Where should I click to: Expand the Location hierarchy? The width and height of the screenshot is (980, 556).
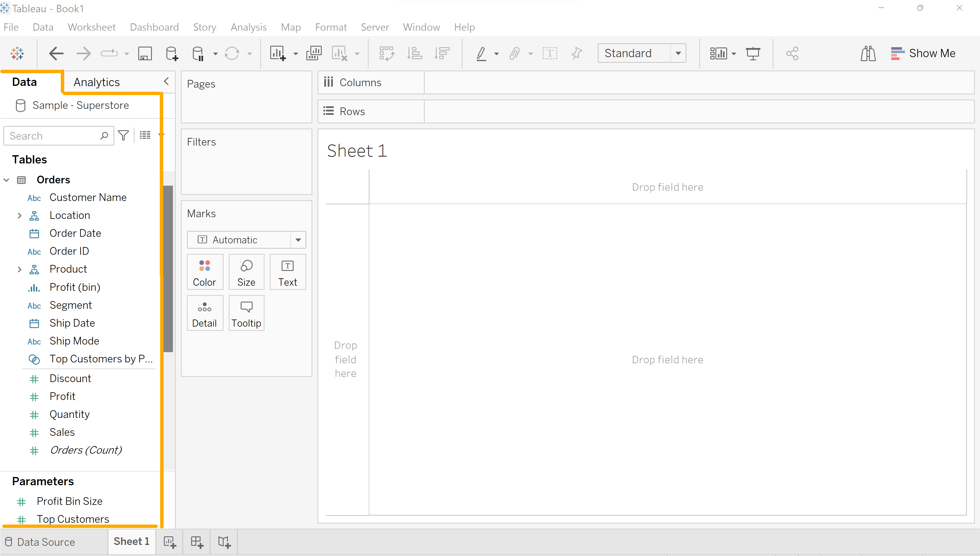click(x=19, y=215)
